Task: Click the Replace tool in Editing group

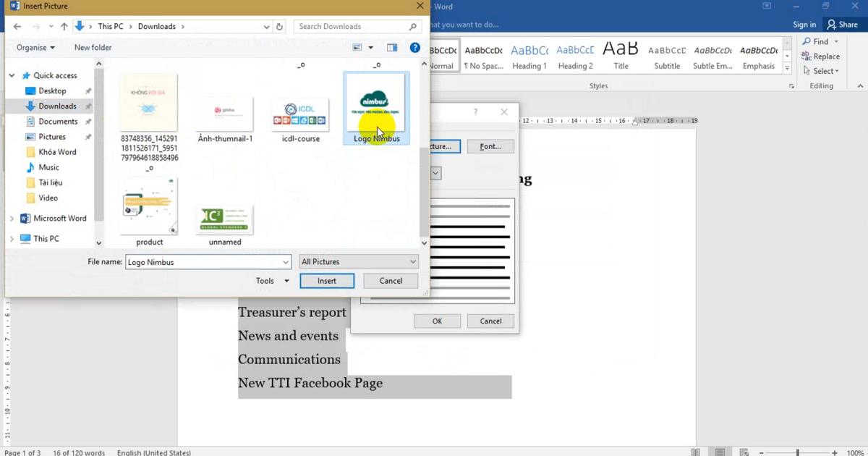Action: (x=821, y=56)
